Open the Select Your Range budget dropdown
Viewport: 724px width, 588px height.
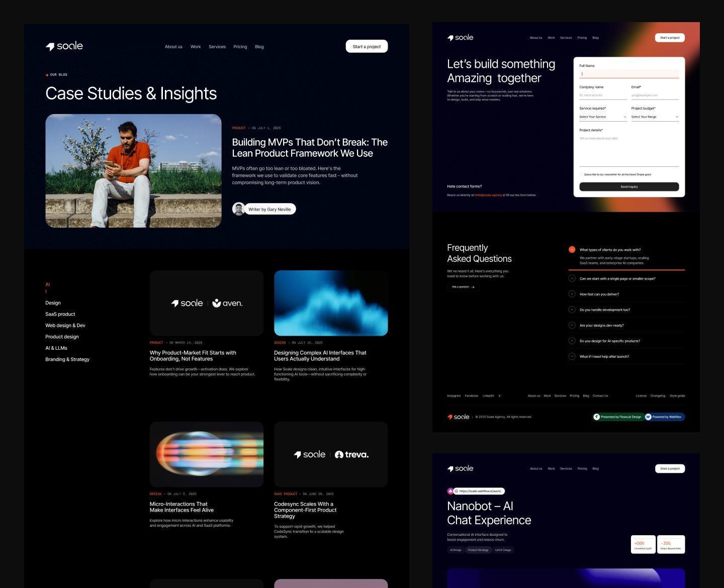tap(655, 117)
